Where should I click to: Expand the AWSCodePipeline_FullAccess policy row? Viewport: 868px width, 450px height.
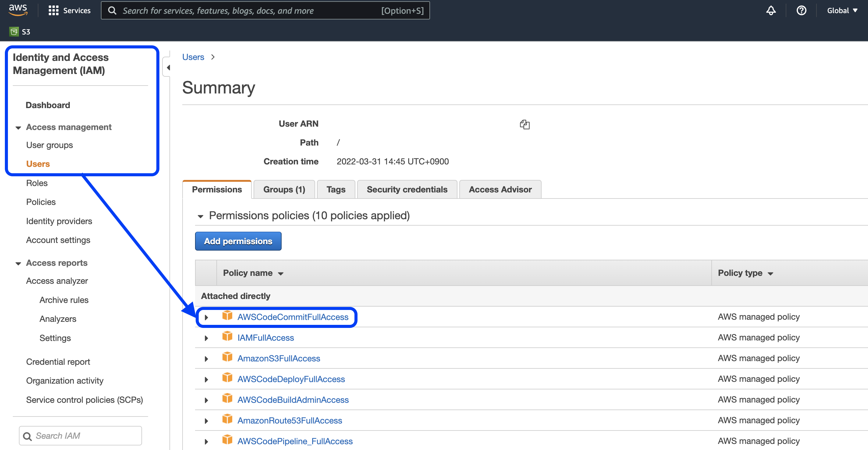(x=206, y=441)
